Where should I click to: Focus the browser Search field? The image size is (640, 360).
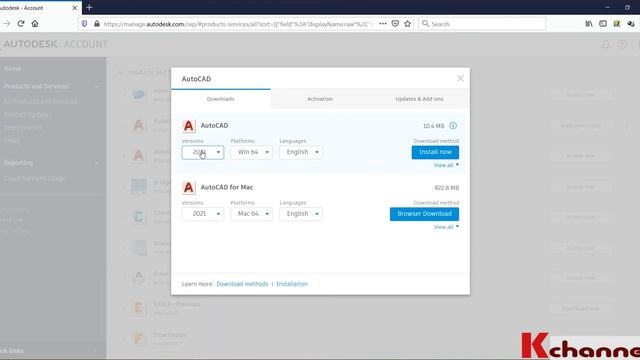click(482, 24)
